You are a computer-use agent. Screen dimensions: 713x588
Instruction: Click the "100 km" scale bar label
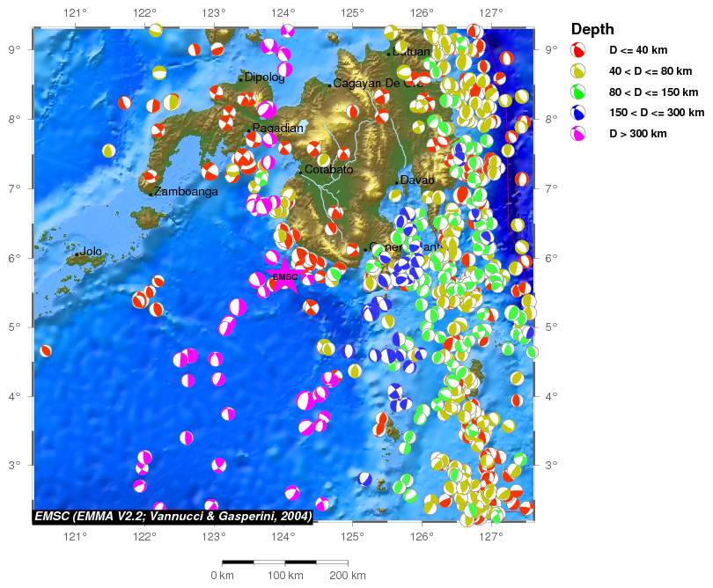point(285,576)
